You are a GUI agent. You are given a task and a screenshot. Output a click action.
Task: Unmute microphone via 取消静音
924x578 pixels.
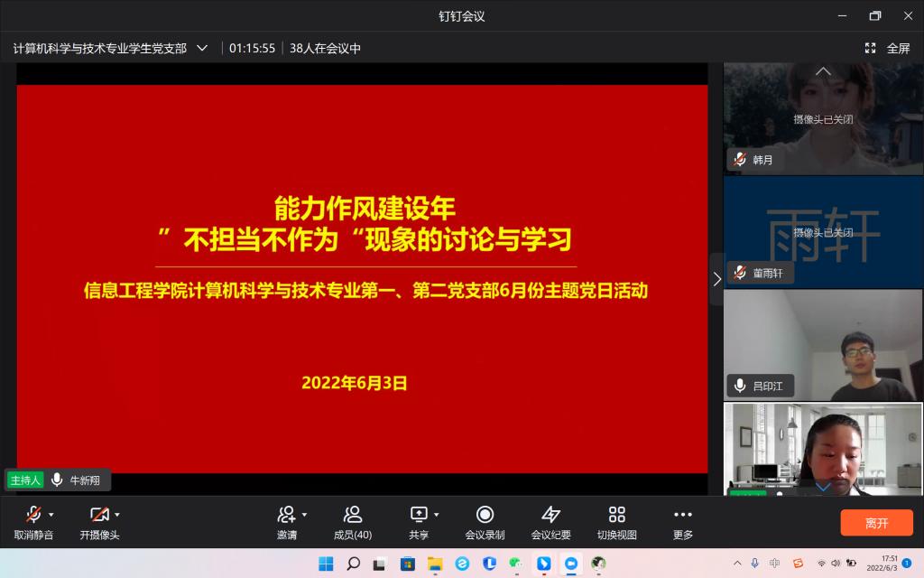click(33, 522)
